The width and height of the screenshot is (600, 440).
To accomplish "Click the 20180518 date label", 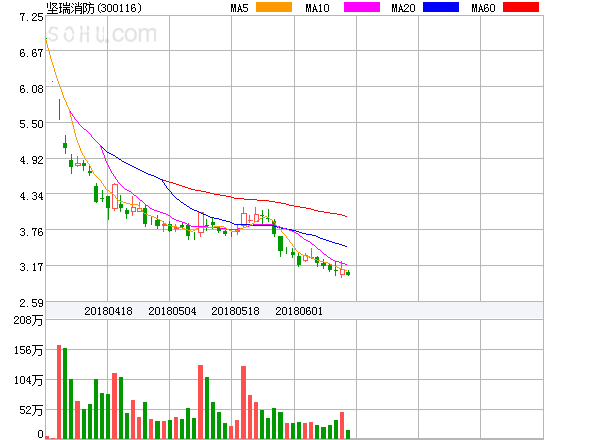I will tap(235, 311).
